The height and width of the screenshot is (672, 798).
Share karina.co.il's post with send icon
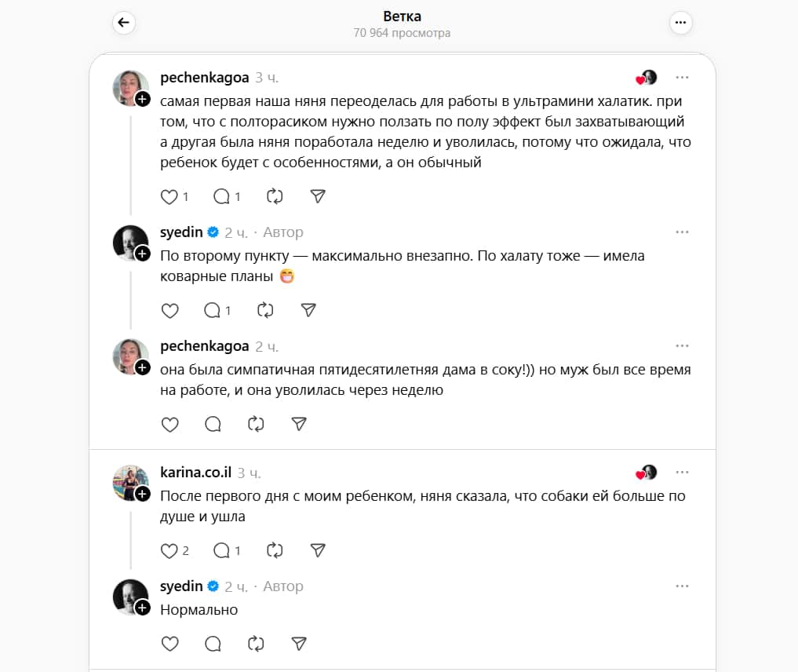[x=318, y=550]
